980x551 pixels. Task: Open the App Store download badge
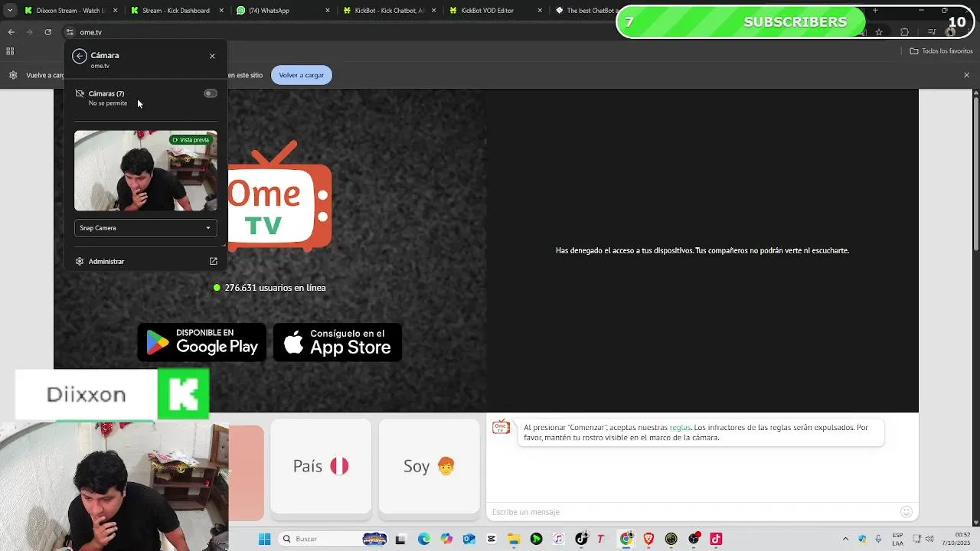click(338, 342)
